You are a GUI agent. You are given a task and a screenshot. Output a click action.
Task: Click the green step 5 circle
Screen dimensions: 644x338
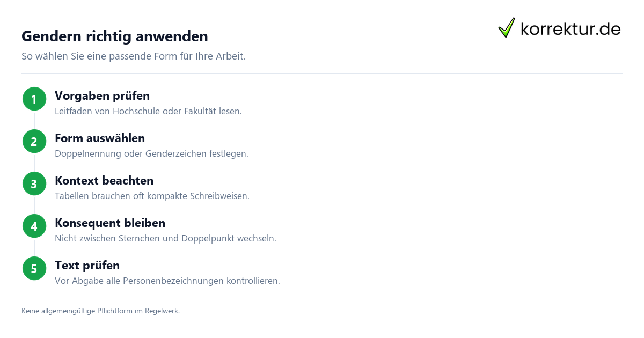[x=34, y=269]
